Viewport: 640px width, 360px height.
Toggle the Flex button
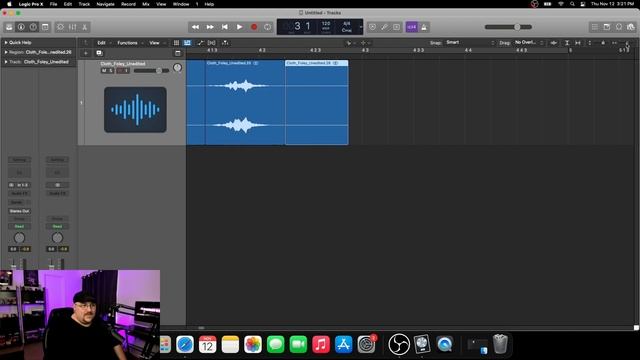pyautogui.click(x=211, y=43)
